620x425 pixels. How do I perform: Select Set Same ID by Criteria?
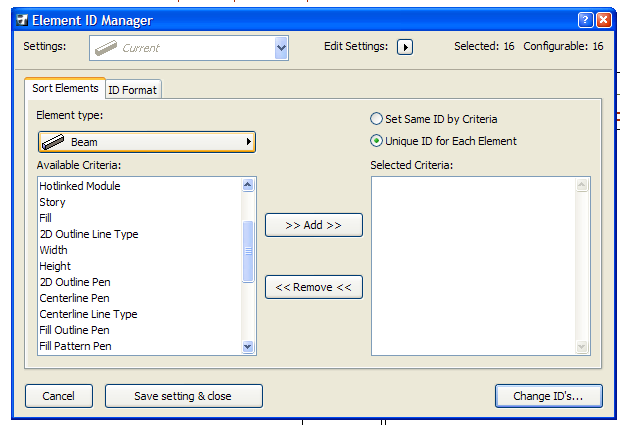[x=376, y=119]
